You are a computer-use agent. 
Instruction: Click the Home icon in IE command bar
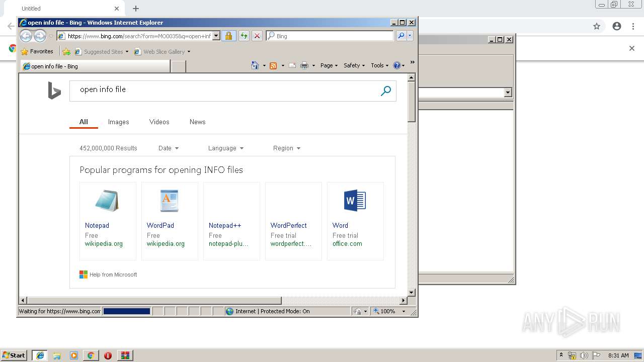(x=255, y=65)
